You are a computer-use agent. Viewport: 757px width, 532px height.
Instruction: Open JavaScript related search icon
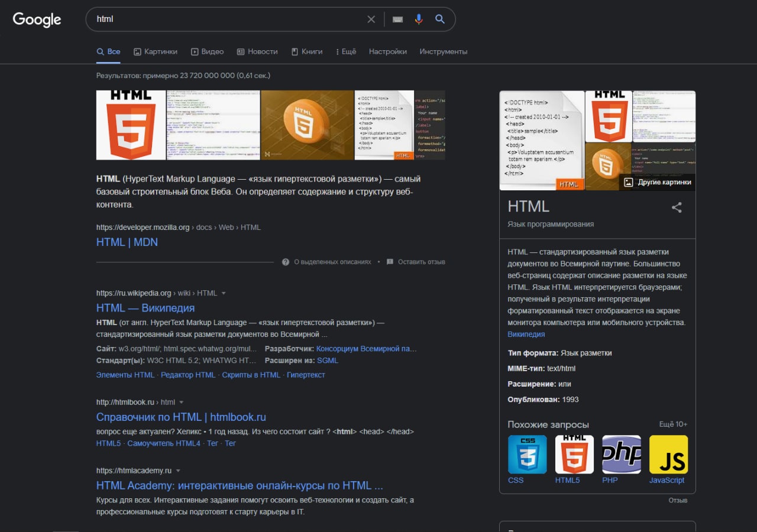(668, 455)
